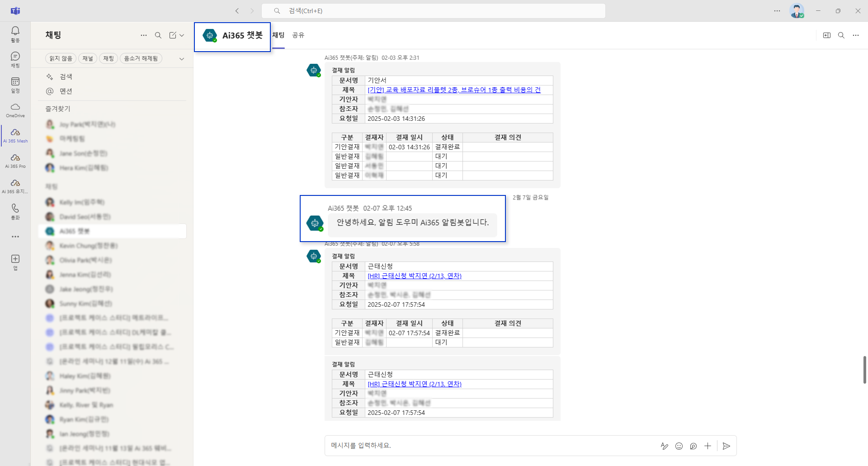
Task: Toggle the 음소거 해제됨 filter
Action: pyautogui.click(x=141, y=58)
